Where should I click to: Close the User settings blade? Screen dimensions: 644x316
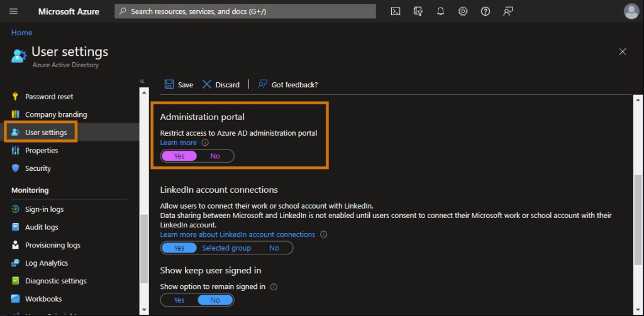click(x=623, y=52)
